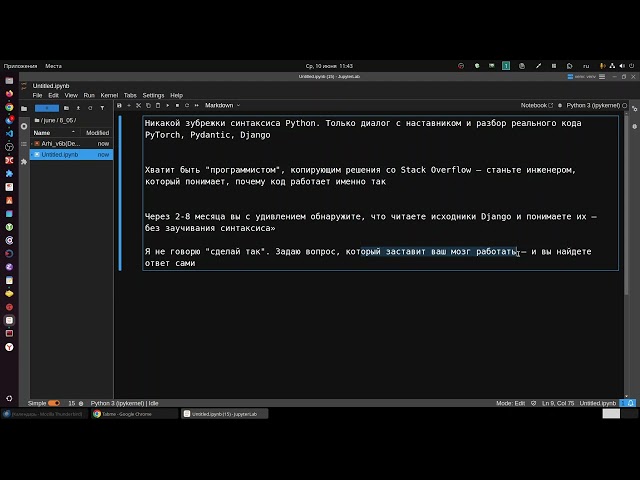This screenshot has height=480, width=640.
Task: Click the blue cell collapser bar
Action: [x=120, y=193]
